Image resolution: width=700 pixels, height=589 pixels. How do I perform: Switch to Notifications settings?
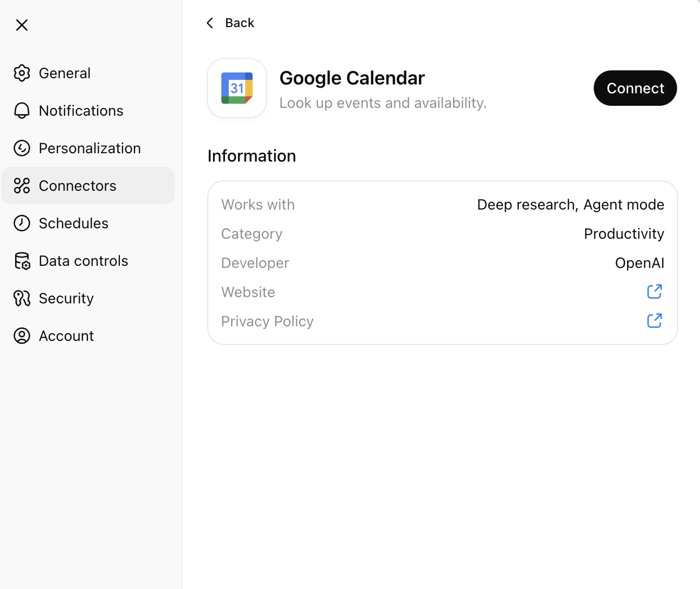point(81,111)
